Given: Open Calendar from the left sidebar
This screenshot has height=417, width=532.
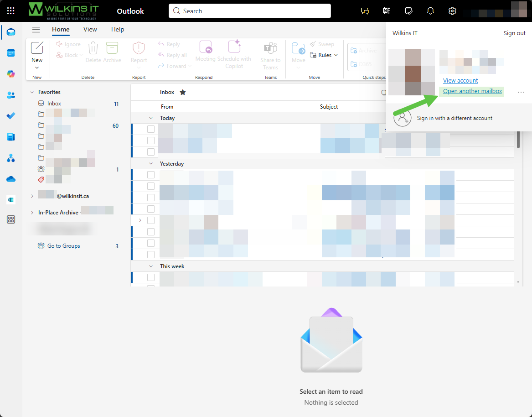Looking at the screenshot, I should (11, 53).
